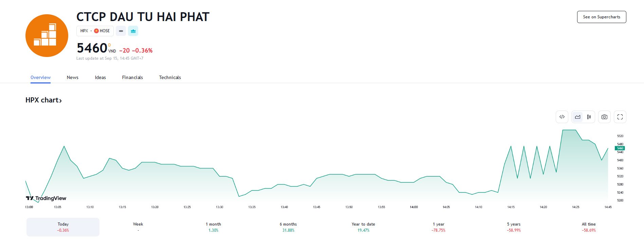Select the Today performance period

pyautogui.click(x=63, y=227)
